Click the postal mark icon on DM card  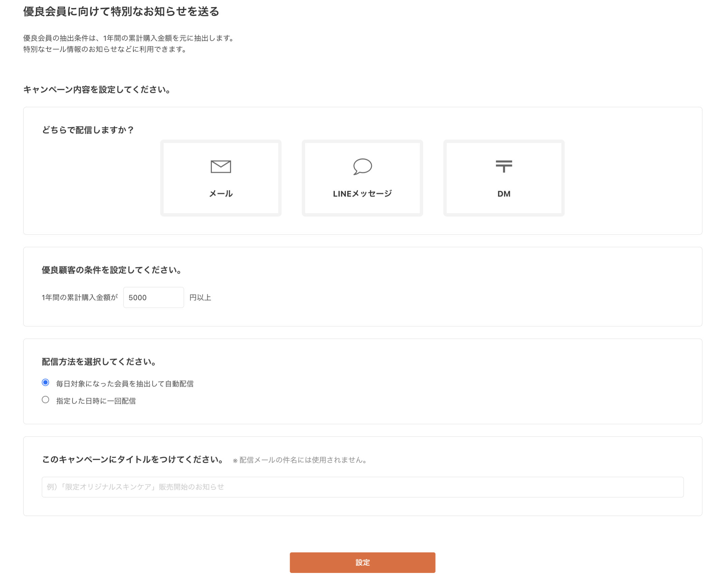coord(503,166)
